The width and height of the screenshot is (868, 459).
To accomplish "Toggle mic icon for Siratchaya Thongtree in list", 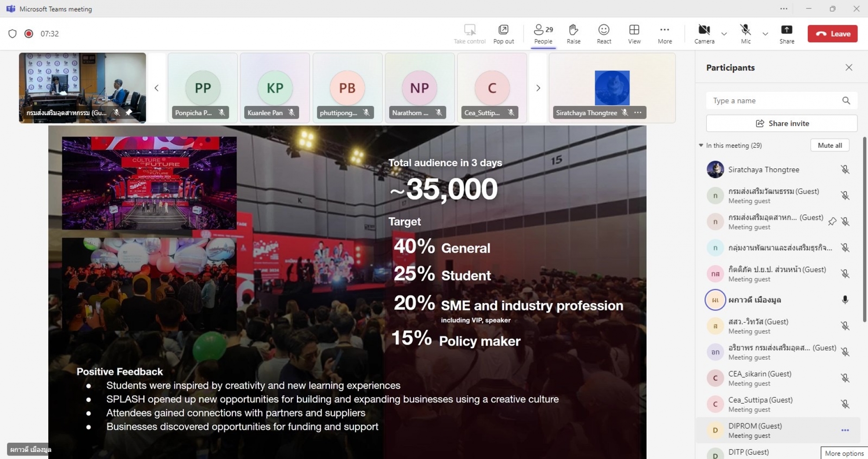I will tap(845, 170).
